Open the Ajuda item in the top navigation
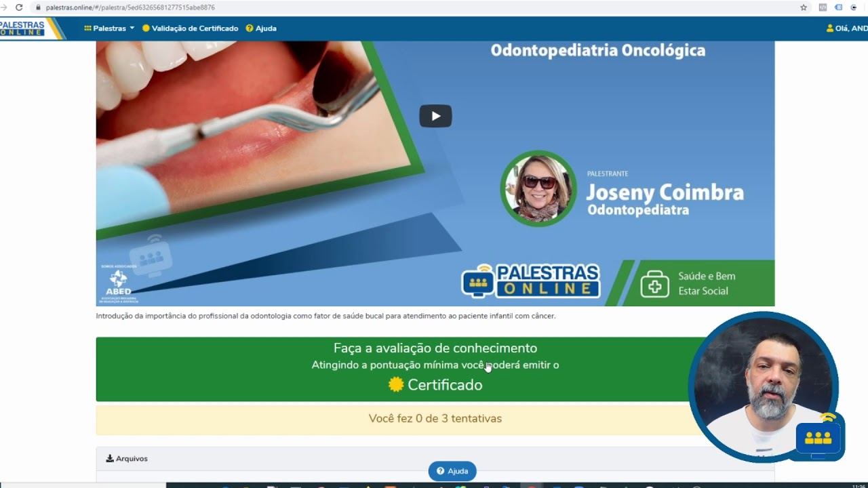Screen dimensions: 868x488 click(x=261, y=28)
